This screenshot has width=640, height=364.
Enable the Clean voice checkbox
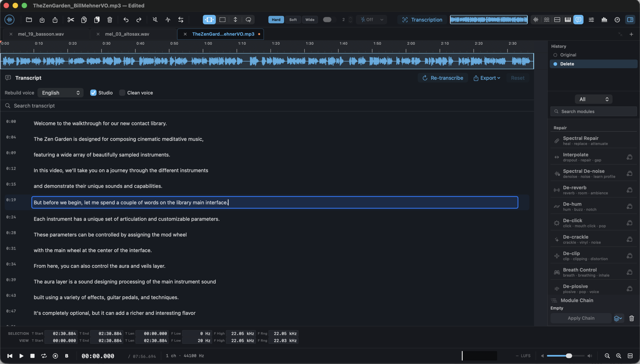tap(122, 93)
